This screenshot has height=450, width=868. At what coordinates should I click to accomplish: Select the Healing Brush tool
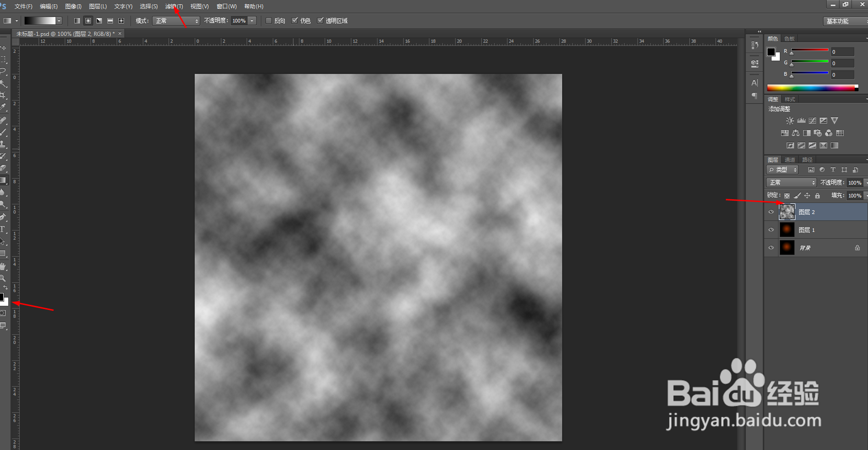(x=3, y=120)
